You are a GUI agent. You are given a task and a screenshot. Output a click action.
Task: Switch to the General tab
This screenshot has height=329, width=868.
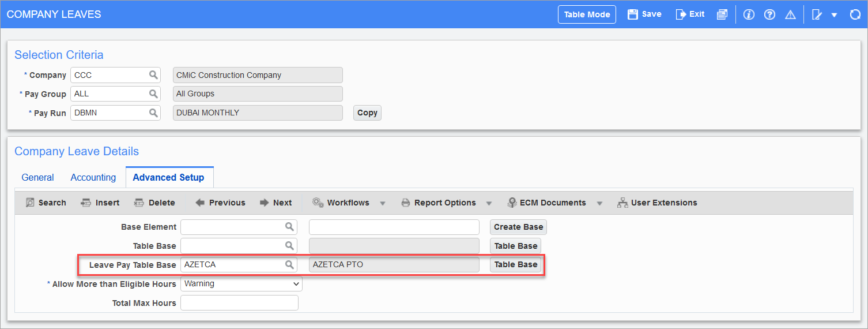[37, 178]
